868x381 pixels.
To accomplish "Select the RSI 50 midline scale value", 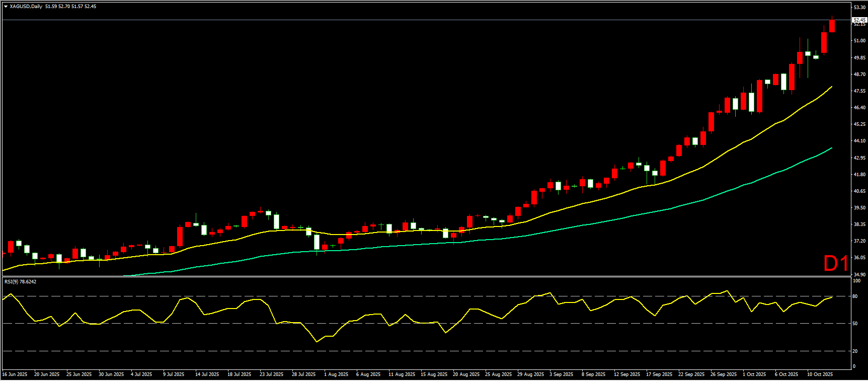I will coord(855,324).
